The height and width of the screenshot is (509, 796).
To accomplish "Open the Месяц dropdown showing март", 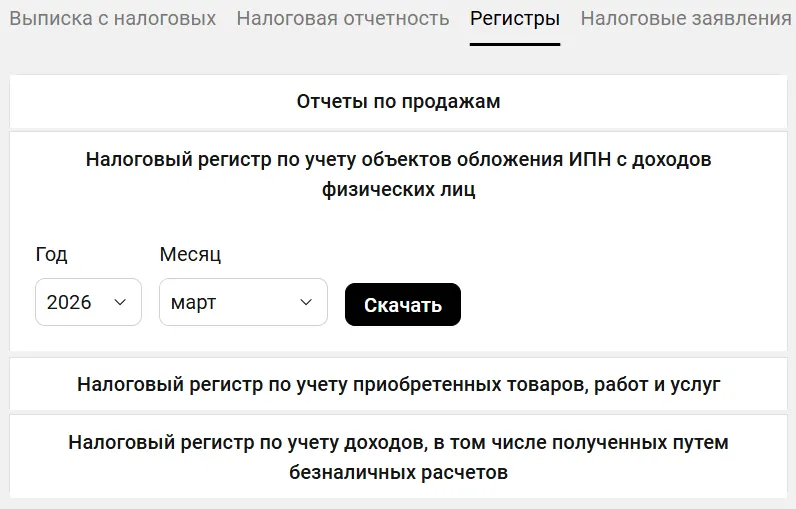I will [243, 302].
